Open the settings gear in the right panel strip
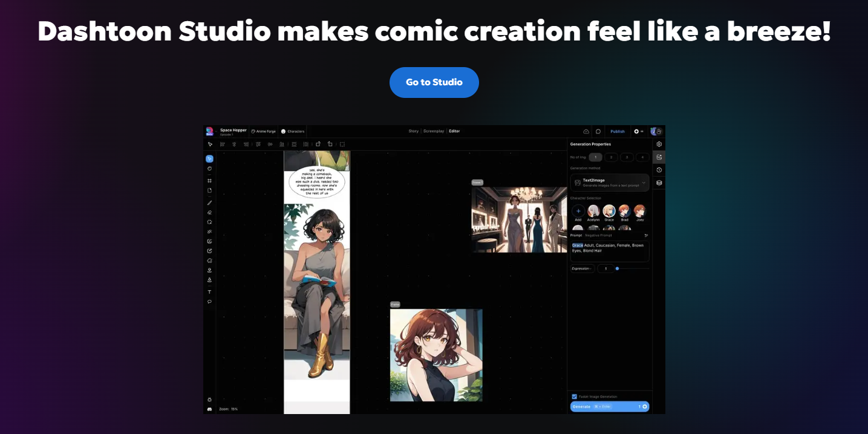868x434 pixels. coord(659,144)
